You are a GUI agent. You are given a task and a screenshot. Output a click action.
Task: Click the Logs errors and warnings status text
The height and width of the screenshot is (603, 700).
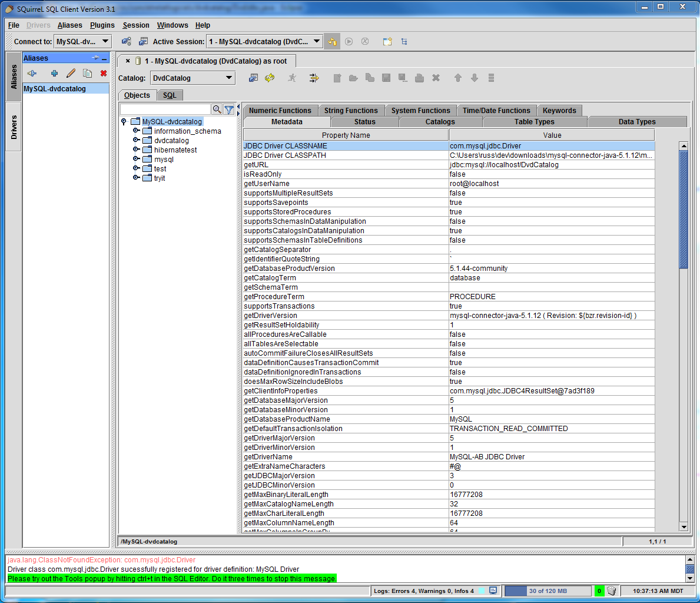[x=424, y=591]
